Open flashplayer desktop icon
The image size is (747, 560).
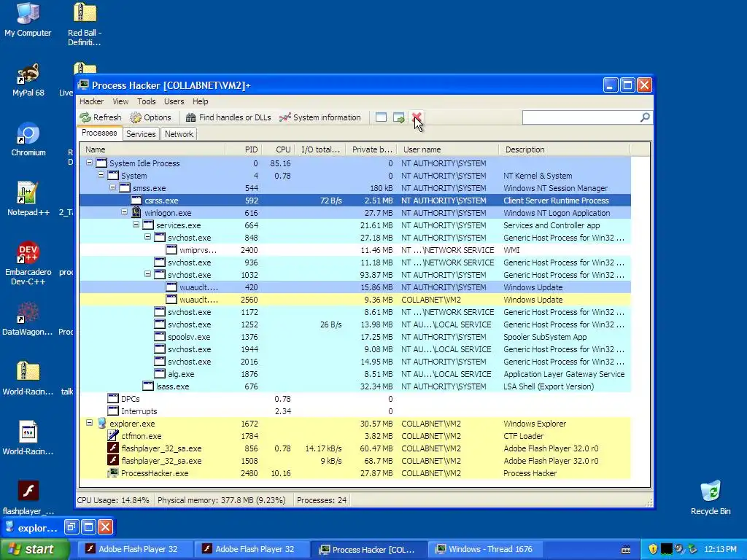(28, 497)
